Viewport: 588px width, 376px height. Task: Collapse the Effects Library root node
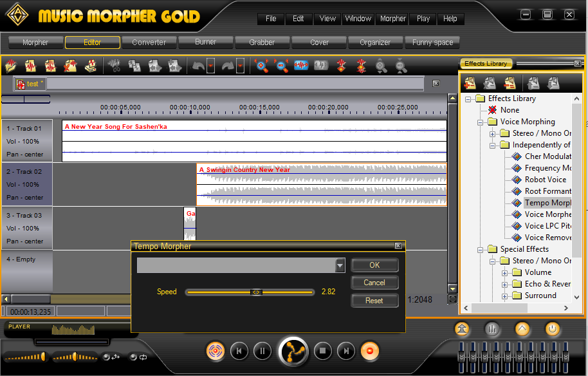pyautogui.click(x=468, y=99)
